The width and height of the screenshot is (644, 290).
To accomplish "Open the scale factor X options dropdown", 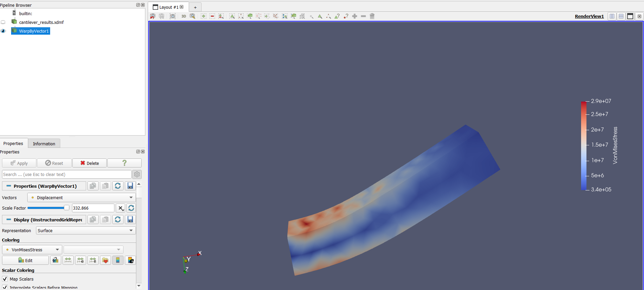I will point(120,208).
